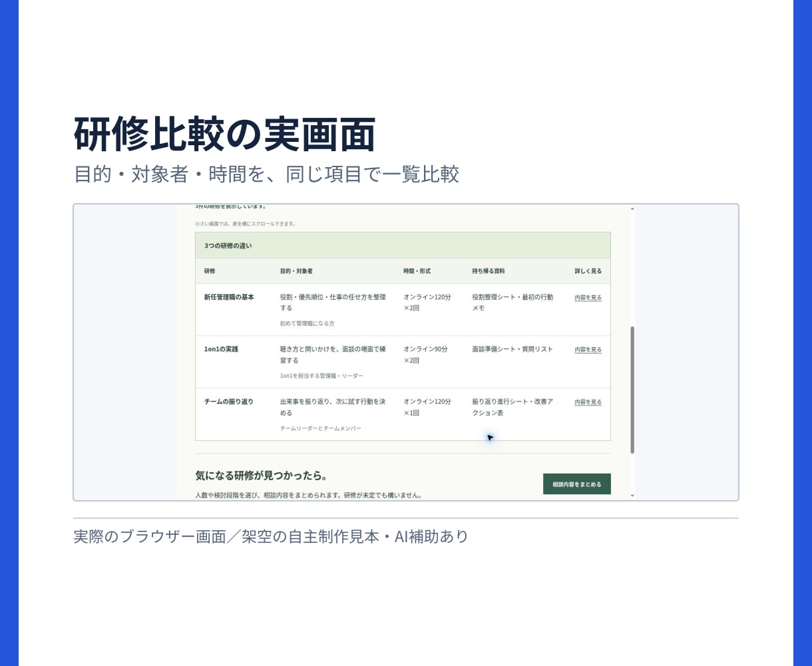Click the 小さい画面では scroll hint text
This screenshot has height=666, width=812.
coord(245,224)
